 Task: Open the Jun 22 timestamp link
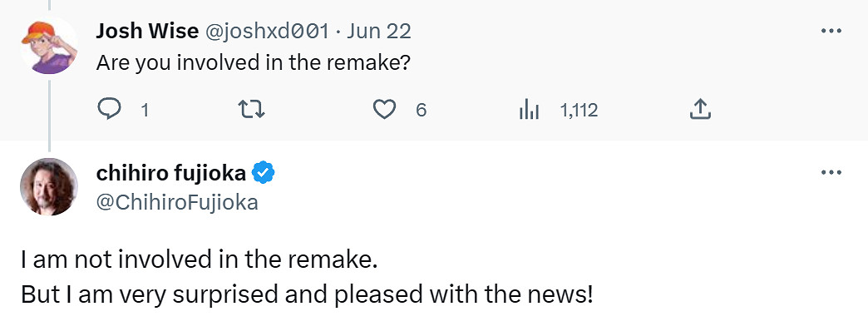click(x=378, y=32)
